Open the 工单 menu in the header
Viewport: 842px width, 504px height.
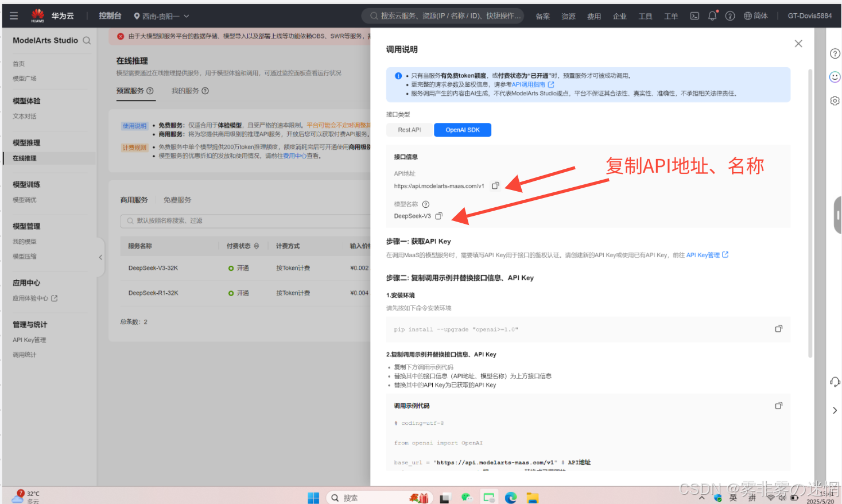coord(671,16)
